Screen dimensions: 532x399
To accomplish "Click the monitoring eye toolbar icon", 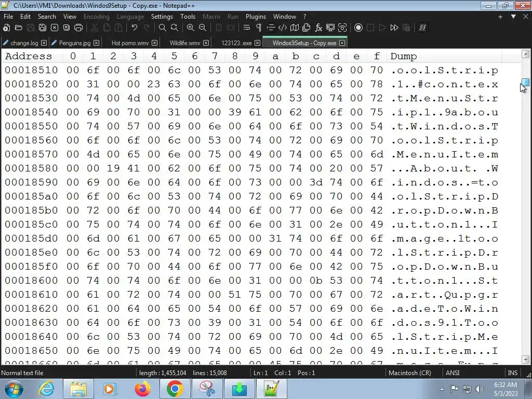I will tap(342, 28).
